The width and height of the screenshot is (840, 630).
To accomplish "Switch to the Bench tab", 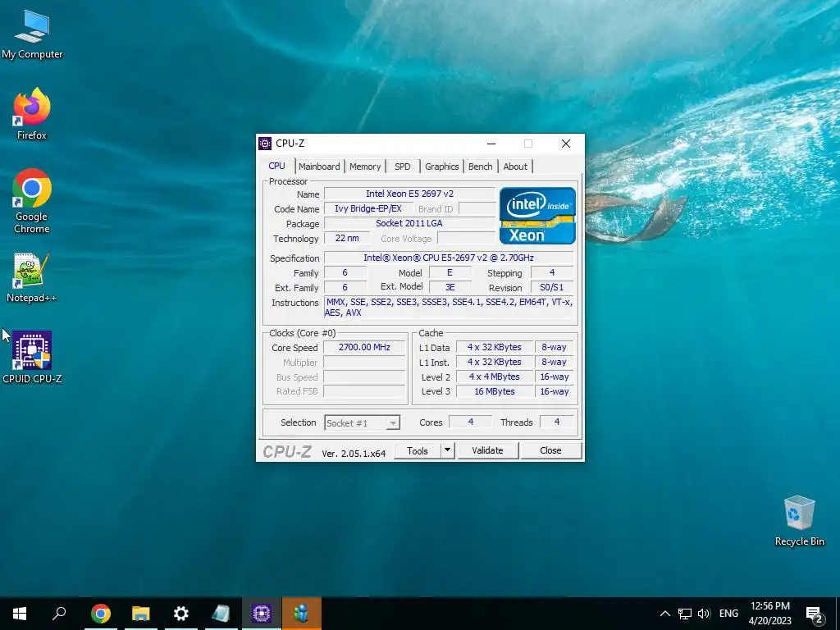I will click(x=481, y=167).
